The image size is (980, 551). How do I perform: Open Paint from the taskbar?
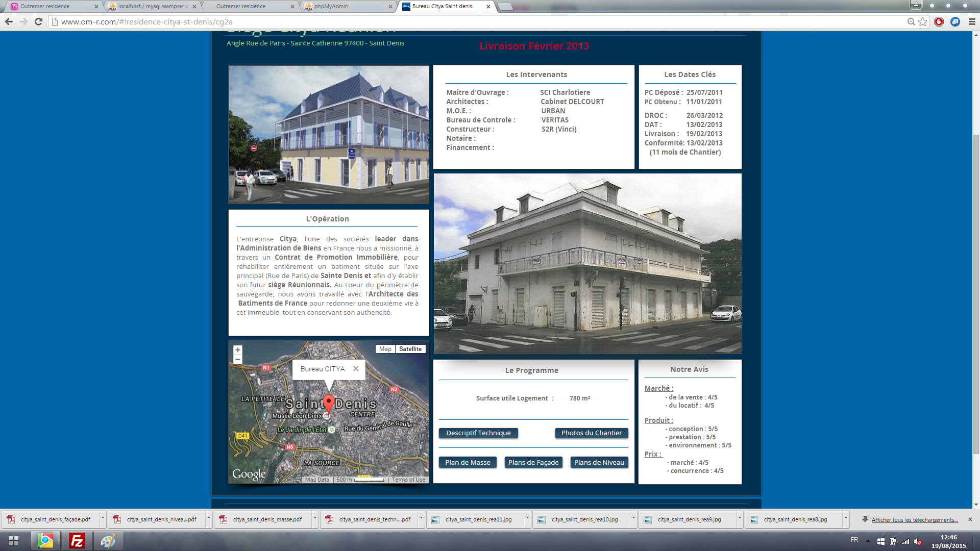point(108,541)
